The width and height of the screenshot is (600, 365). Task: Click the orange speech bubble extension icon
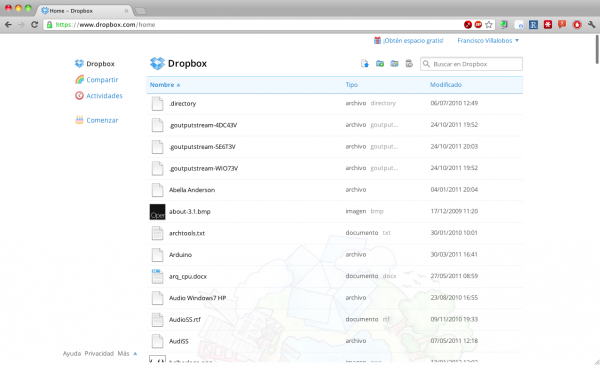(x=562, y=24)
